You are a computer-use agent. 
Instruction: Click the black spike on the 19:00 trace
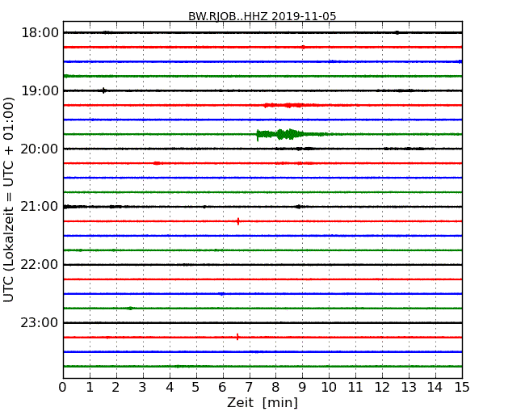pyautogui.click(x=104, y=90)
